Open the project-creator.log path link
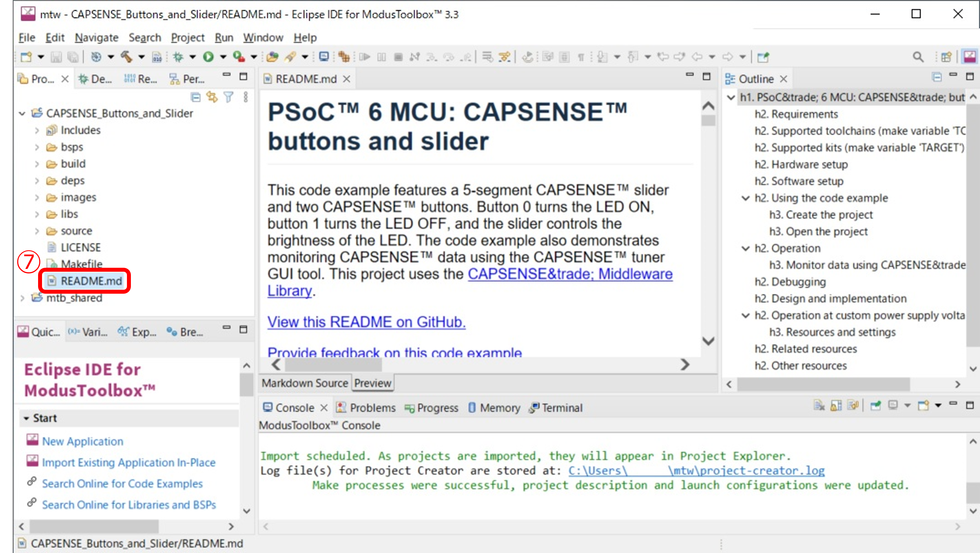Viewport: 980px width, 553px height. 696,470
